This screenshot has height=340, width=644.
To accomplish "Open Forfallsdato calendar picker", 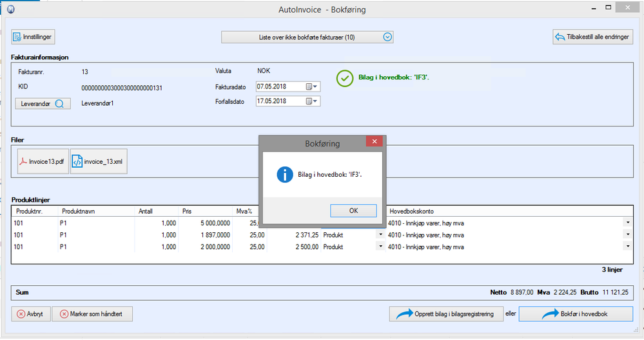I will pyautogui.click(x=311, y=101).
